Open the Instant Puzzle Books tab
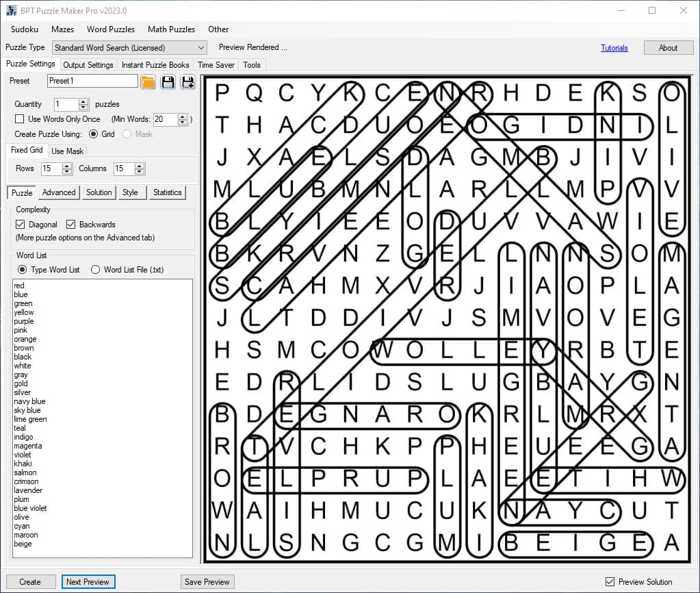The image size is (700, 593). 155,65
